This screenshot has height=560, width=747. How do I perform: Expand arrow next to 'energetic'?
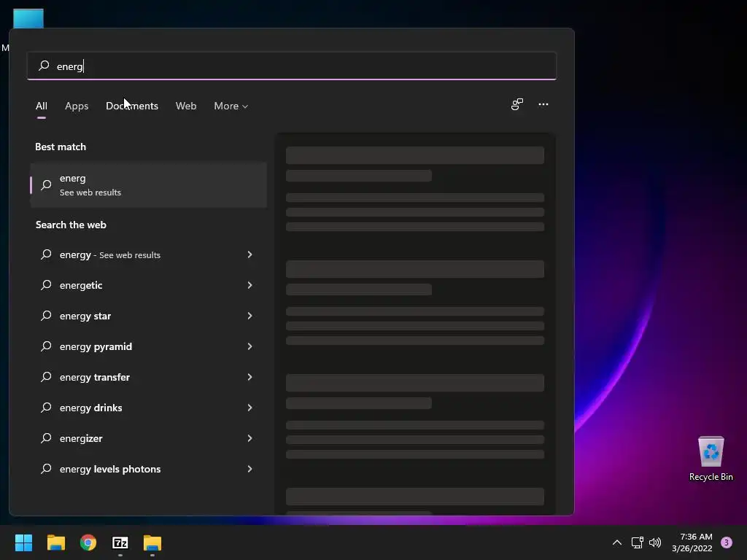(x=249, y=285)
